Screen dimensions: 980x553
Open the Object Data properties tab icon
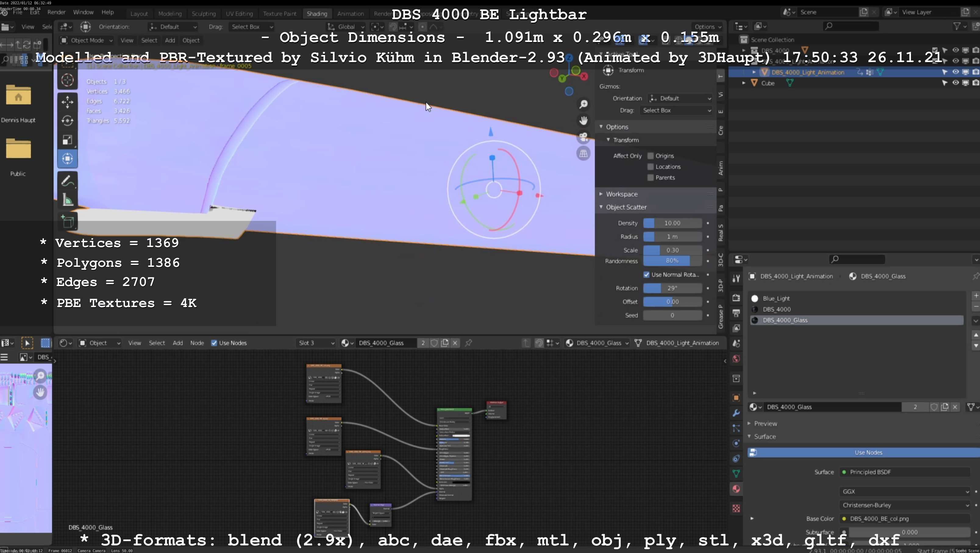(736, 473)
